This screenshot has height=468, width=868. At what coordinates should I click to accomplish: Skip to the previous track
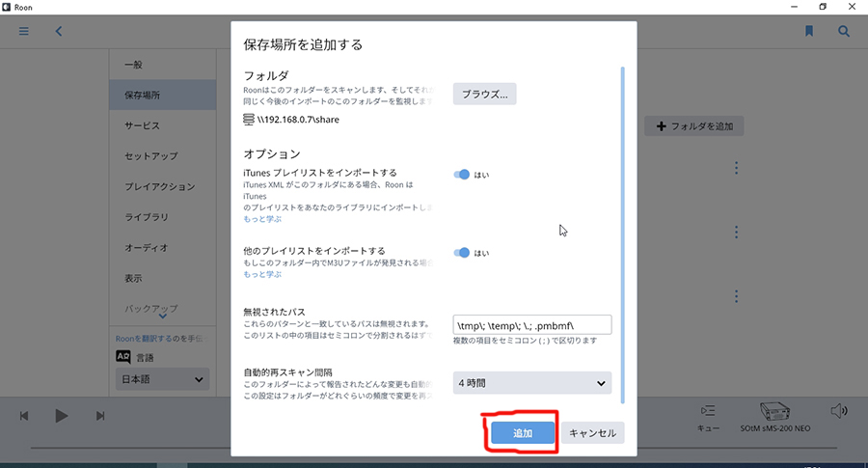[24, 416]
